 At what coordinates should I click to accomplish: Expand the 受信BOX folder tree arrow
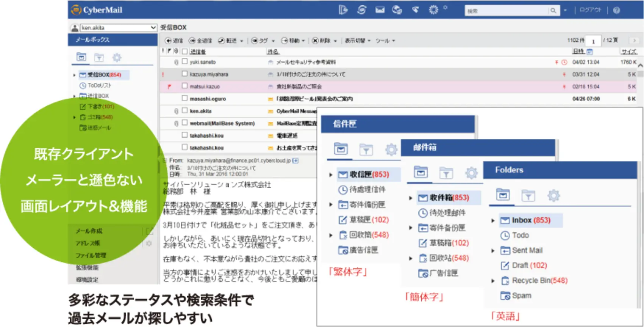75,75
